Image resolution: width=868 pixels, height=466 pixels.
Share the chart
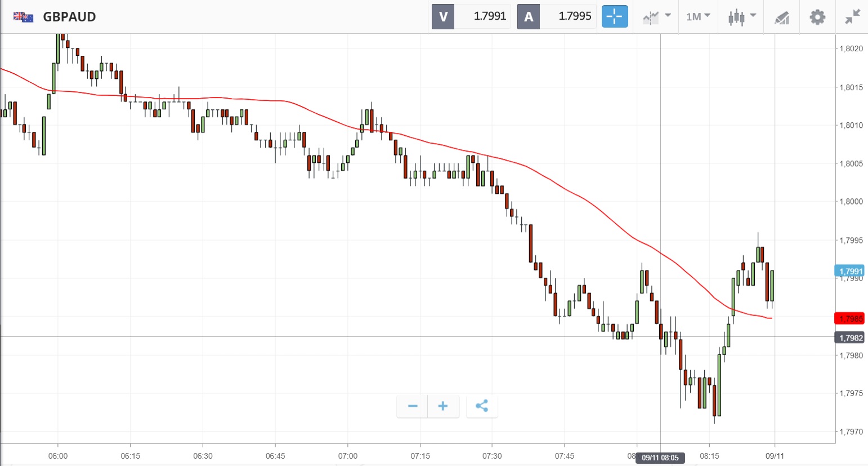(482, 406)
